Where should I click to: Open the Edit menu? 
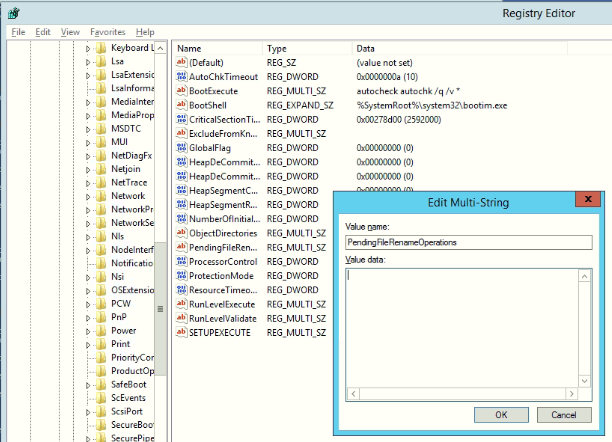tap(43, 32)
